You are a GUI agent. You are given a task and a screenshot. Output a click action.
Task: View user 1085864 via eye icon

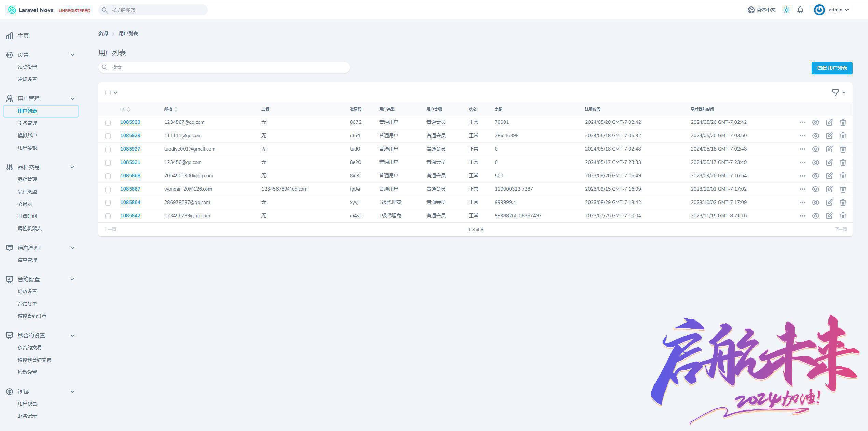816,203
